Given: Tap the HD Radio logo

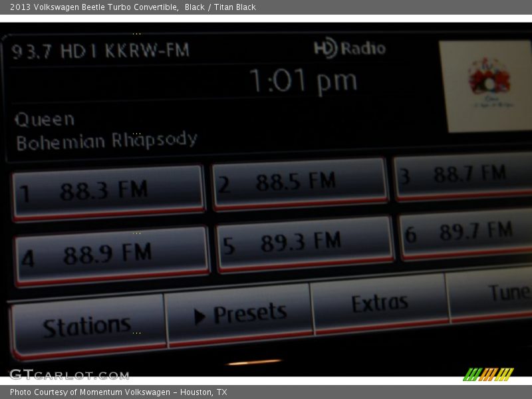Looking at the screenshot, I should [350, 49].
